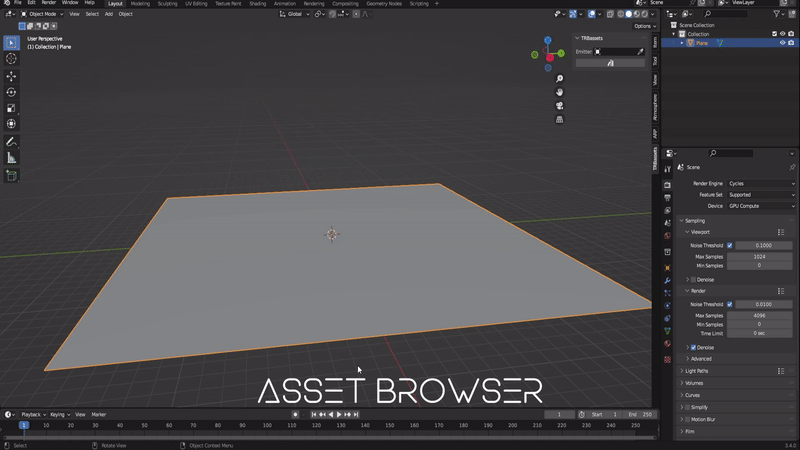The image size is (800, 450).
Task: Open the viewport Add menu
Action: (x=109, y=14)
